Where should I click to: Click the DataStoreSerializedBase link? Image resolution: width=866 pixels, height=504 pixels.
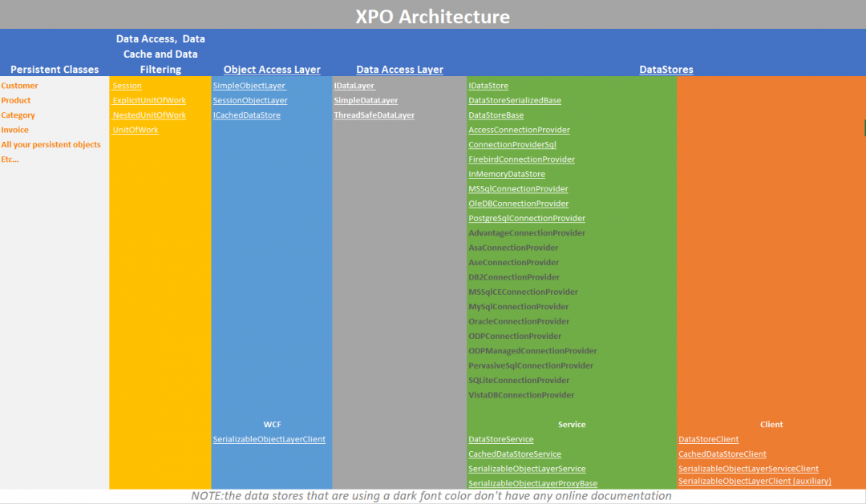coord(514,100)
